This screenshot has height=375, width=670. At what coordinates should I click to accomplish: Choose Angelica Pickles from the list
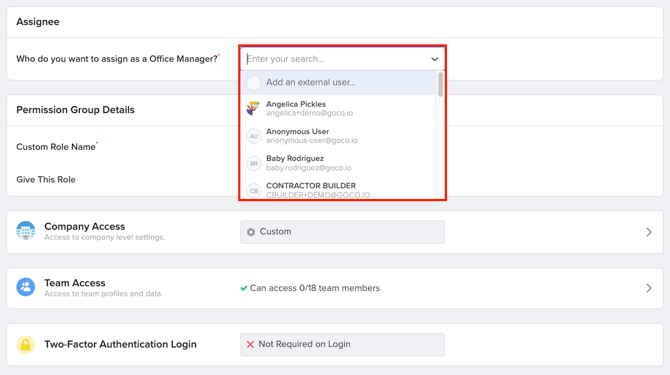point(339,108)
